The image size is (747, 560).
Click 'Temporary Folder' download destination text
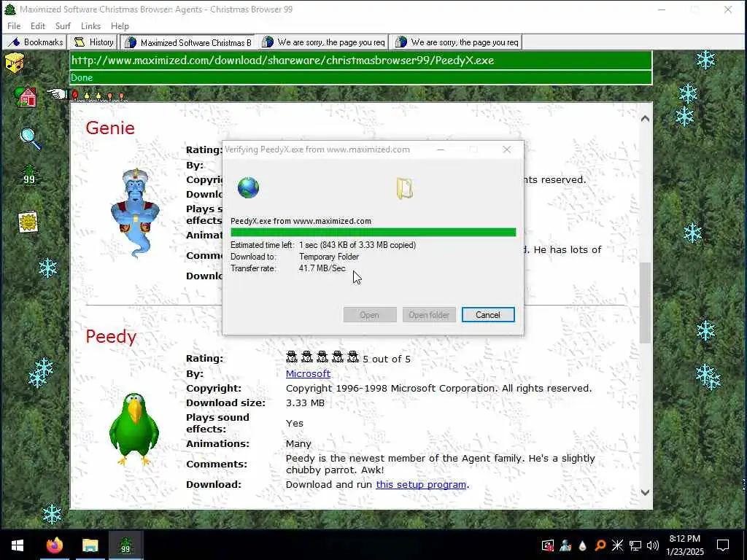click(x=329, y=257)
